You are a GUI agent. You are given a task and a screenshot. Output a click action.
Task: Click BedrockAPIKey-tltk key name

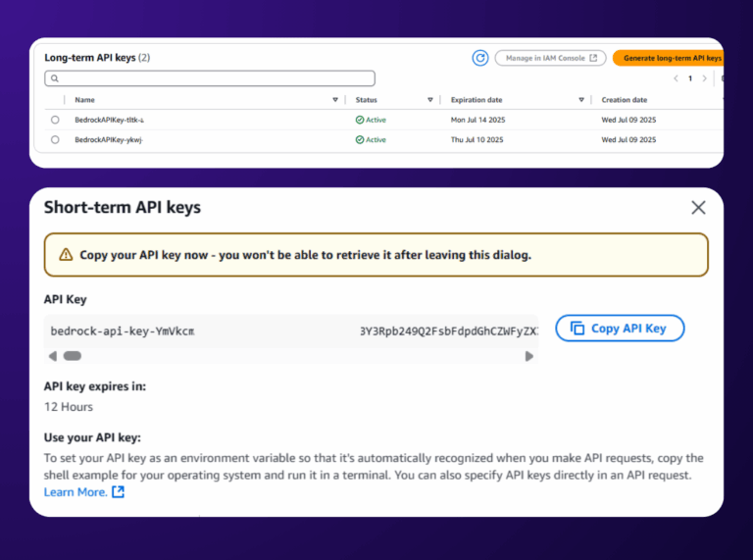tap(109, 120)
